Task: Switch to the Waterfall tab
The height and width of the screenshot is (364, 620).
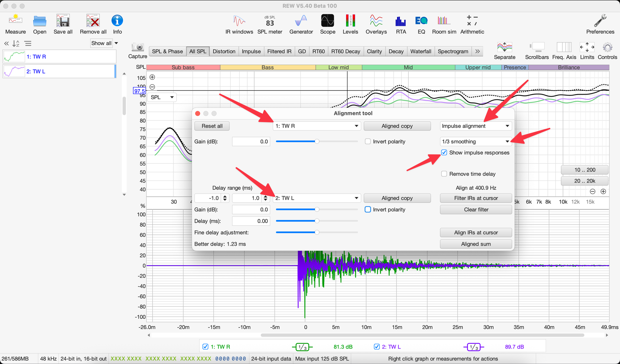Action: tap(420, 51)
